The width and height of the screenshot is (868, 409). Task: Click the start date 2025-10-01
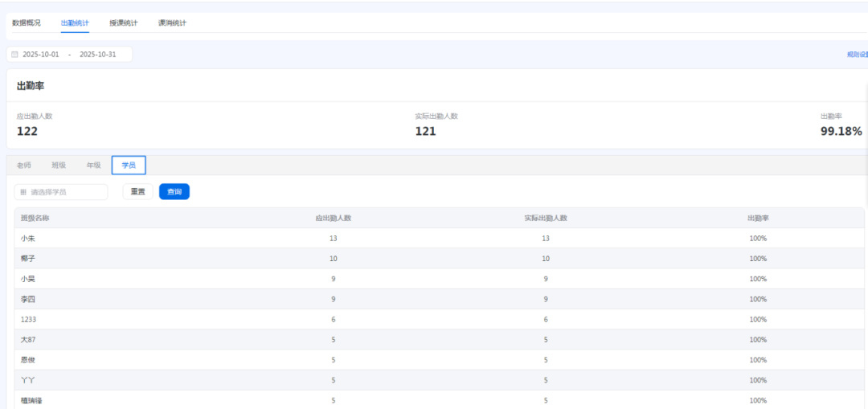(41, 55)
